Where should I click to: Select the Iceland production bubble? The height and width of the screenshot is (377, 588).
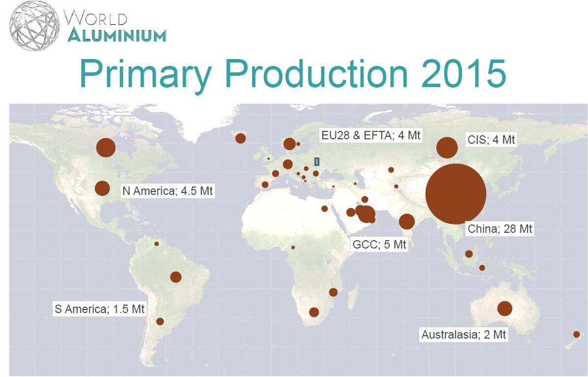tap(241, 139)
